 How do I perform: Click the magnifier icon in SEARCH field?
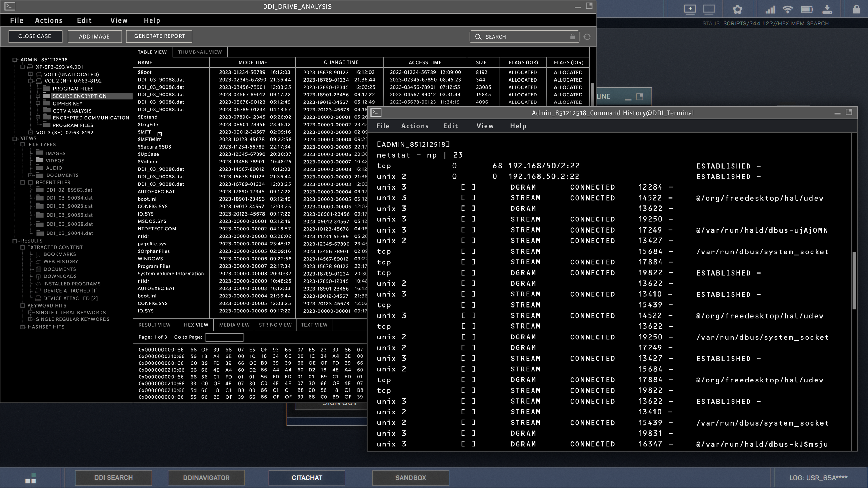pyautogui.click(x=478, y=37)
